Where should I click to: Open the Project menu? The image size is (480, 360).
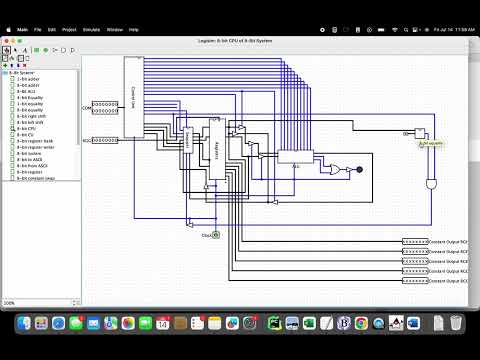69,30
